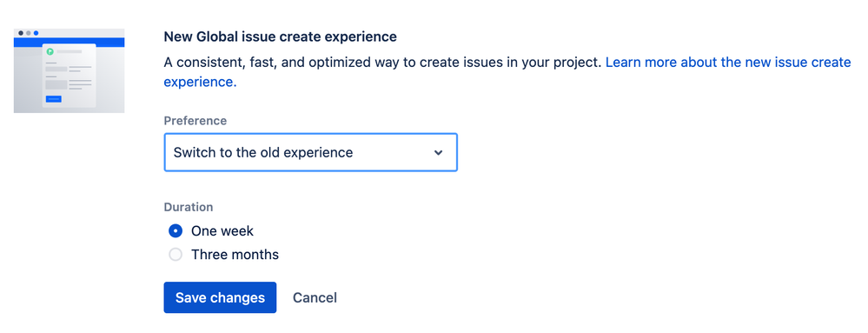The image size is (868, 333).
Task: Click the gray form card in the preview illustration
Action: coord(70,76)
